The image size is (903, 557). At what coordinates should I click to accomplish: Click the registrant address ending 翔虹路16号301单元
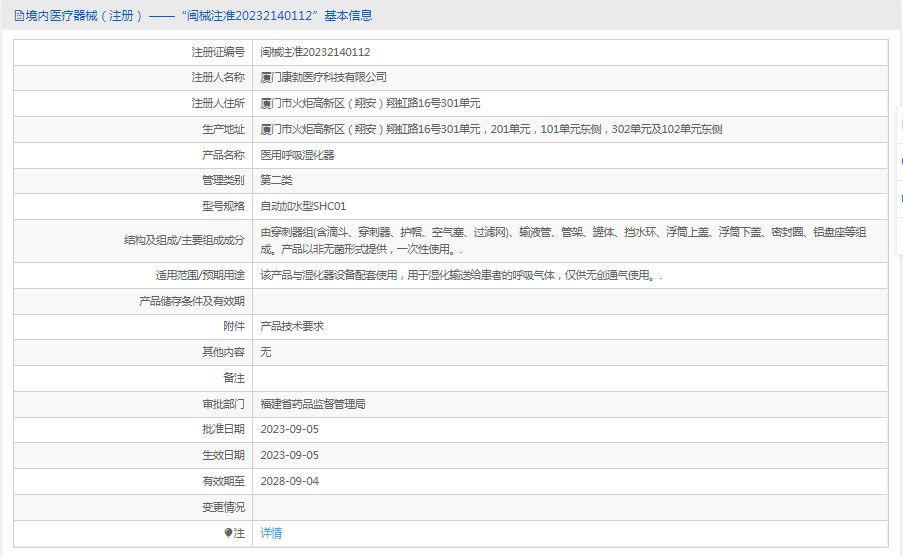point(370,104)
